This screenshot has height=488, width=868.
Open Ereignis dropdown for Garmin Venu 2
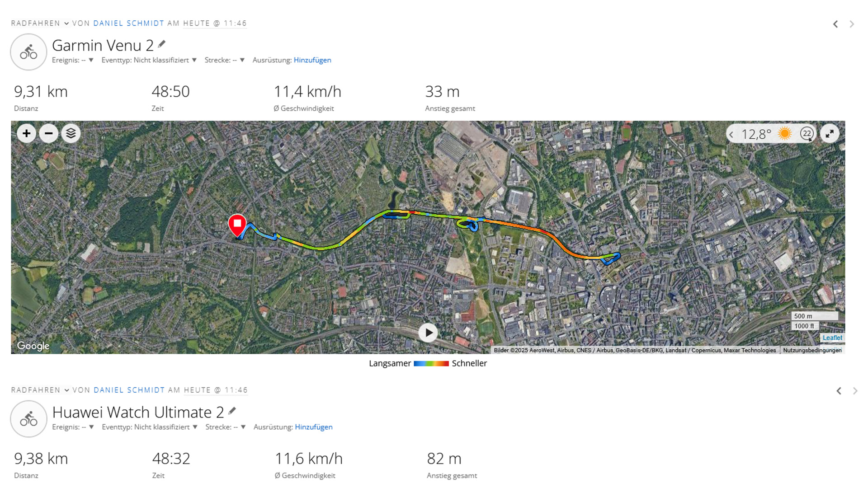[73, 60]
